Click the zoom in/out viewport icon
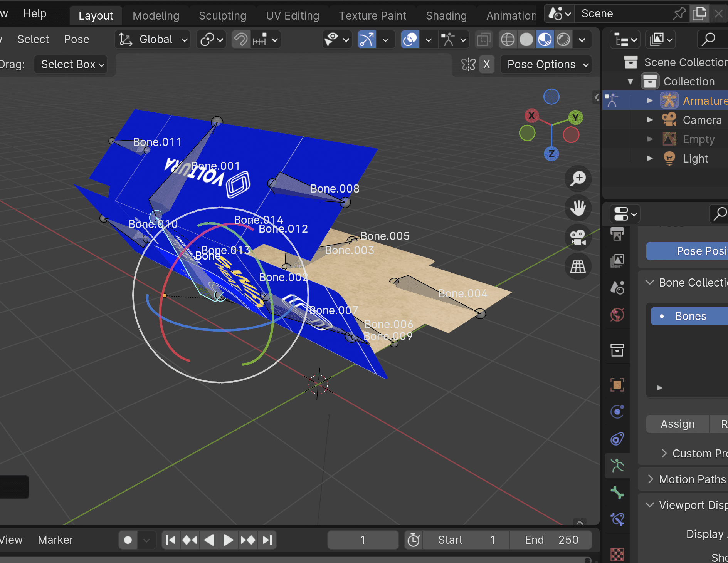The width and height of the screenshot is (728, 563). pyautogui.click(x=578, y=179)
